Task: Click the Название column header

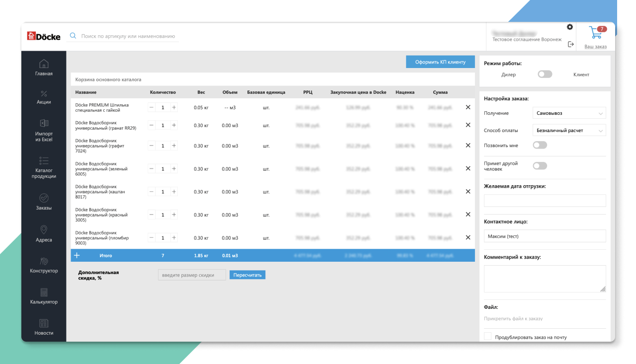Action: 86,92
